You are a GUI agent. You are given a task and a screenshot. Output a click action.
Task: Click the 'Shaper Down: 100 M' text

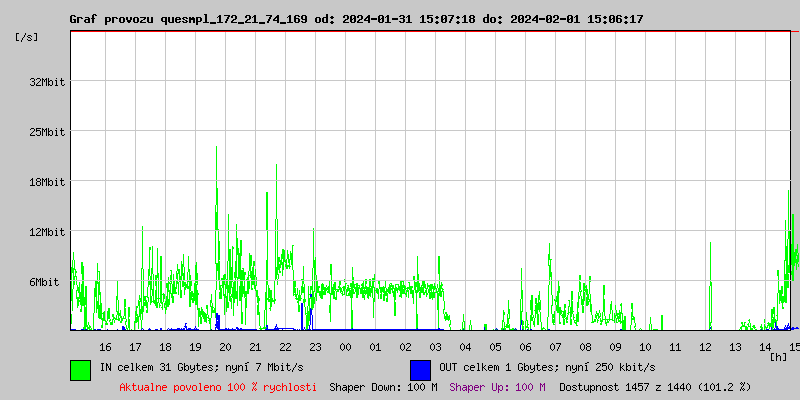383,387
